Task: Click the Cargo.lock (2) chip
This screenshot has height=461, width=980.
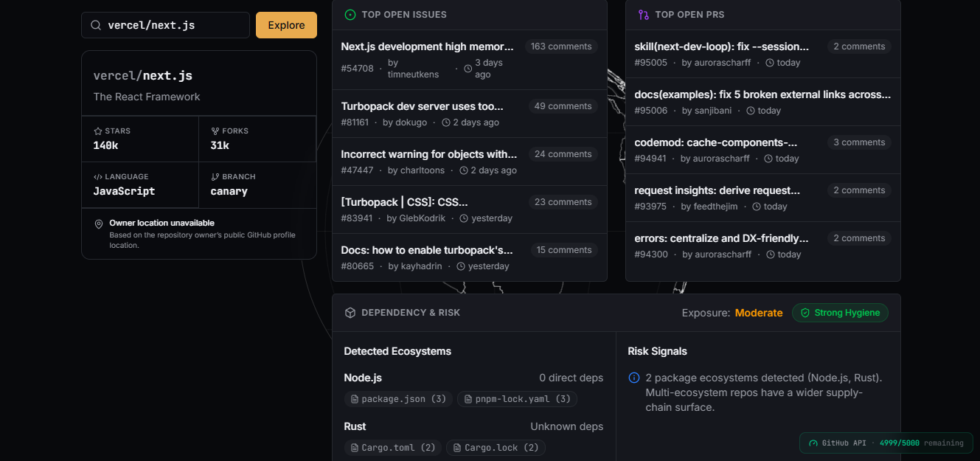Action: 496,448
